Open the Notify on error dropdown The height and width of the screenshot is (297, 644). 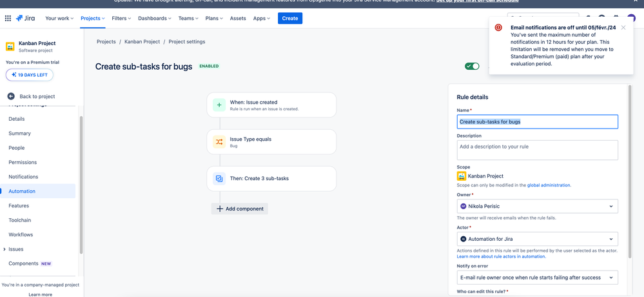(537, 277)
